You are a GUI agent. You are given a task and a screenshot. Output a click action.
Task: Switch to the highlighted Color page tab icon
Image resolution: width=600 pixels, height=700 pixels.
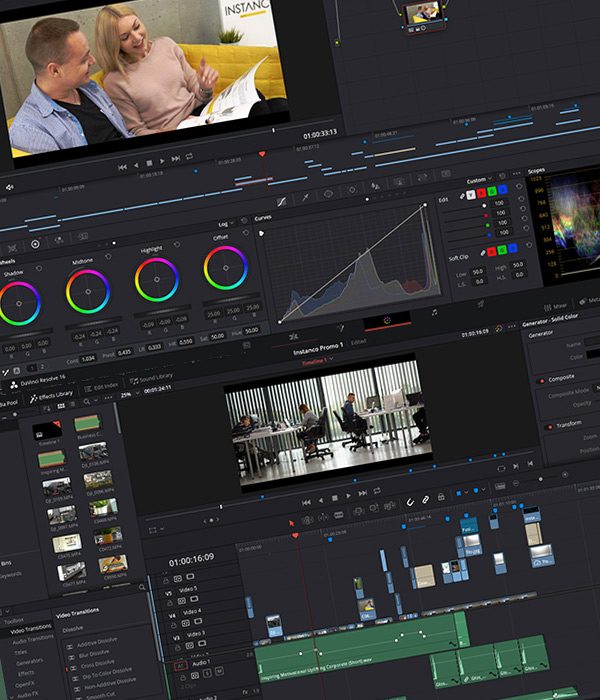click(387, 320)
